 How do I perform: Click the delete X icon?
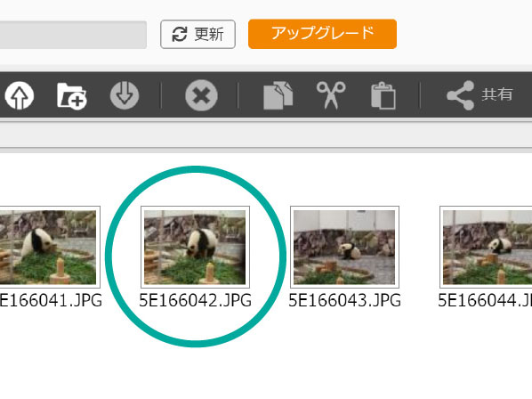coord(201,95)
